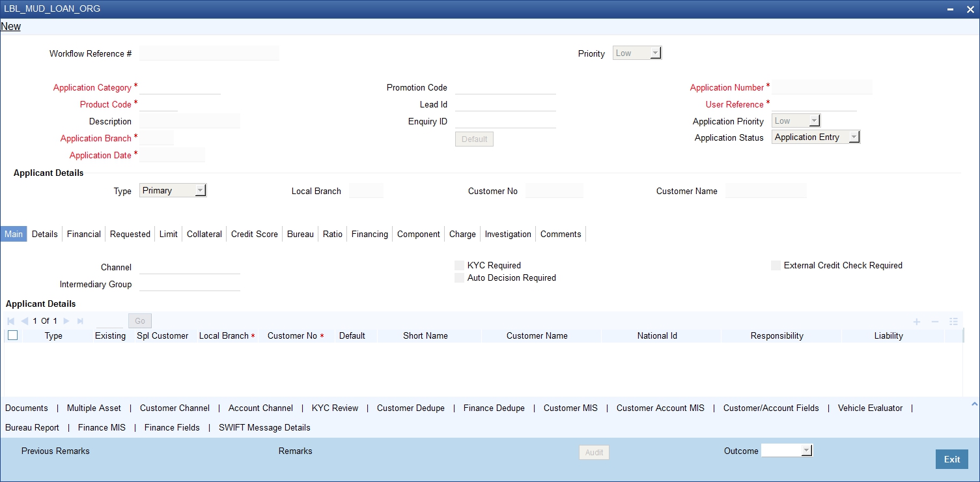Click the Workflow Reference # field
Image resolution: width=980 pixels, height=482 pixels.
point(209,53)
